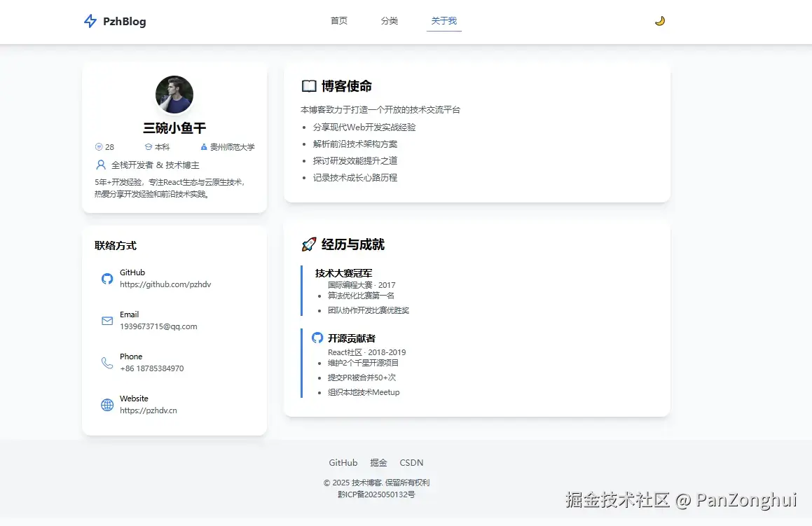The height and width of the screenshot is (526, 812).
Task: Click the Website globe icon
Action: click(106, 404)
